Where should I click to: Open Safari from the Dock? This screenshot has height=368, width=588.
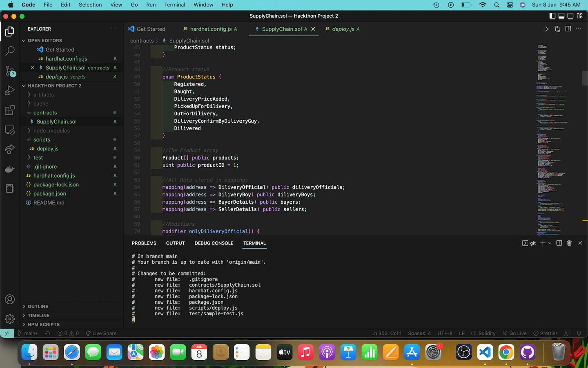72,352
